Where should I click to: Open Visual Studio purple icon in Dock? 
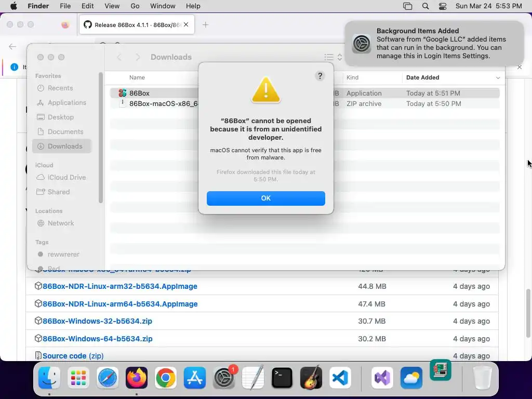pyautogui.click(x=382, y=378)
